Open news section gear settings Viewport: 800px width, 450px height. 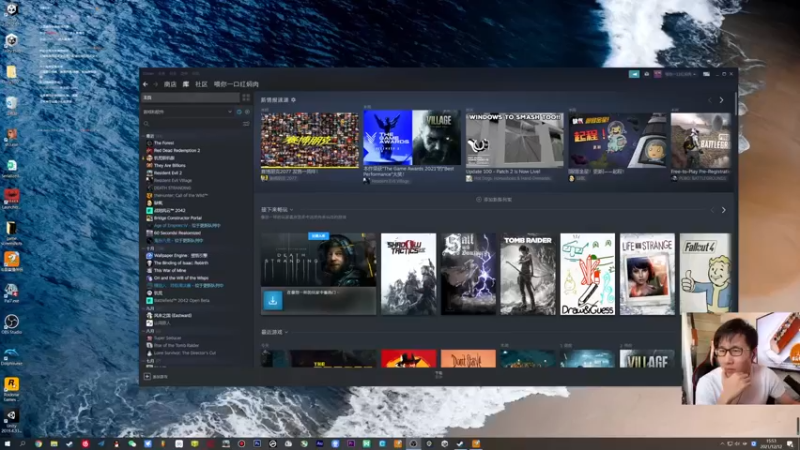point(293,100)
